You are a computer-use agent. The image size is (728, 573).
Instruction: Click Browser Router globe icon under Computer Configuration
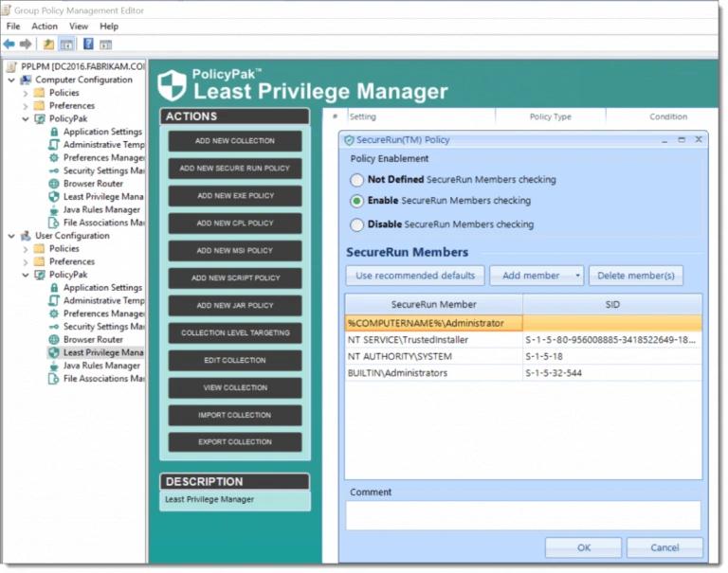[54, 184]
